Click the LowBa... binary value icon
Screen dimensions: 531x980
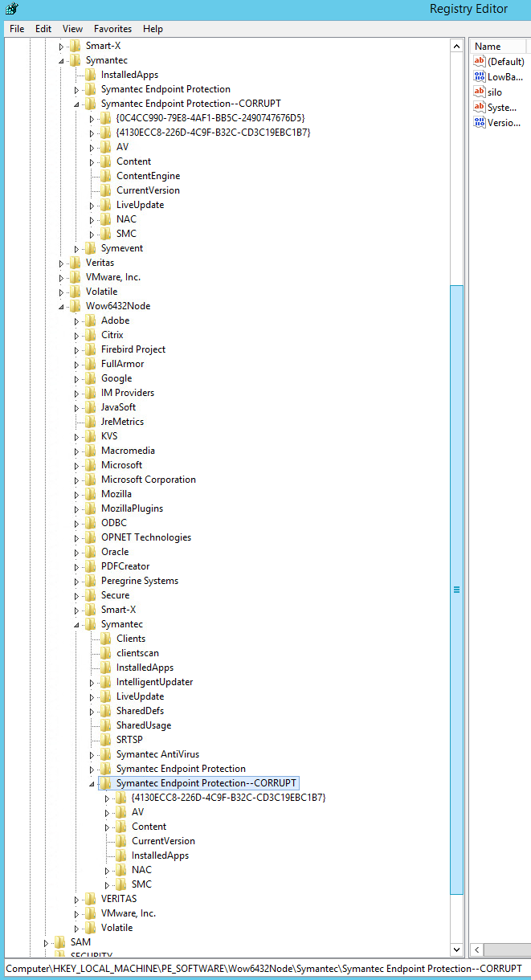(480, 77)
